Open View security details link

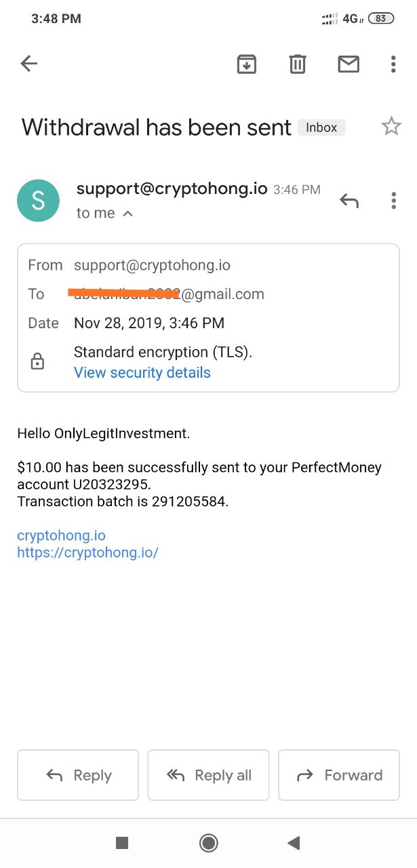click(x=142, y=372)
